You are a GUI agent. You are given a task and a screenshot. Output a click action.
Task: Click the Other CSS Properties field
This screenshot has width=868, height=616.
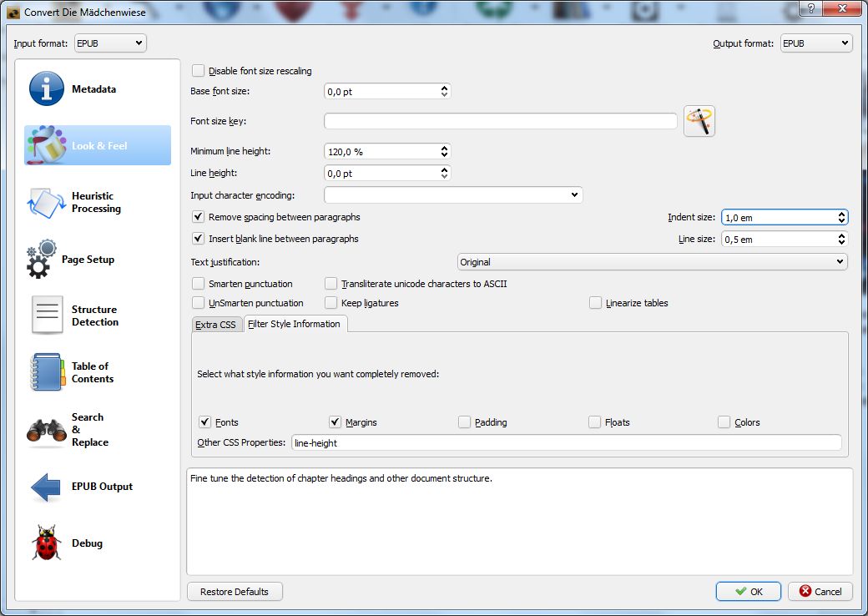[x=567, y=442]
